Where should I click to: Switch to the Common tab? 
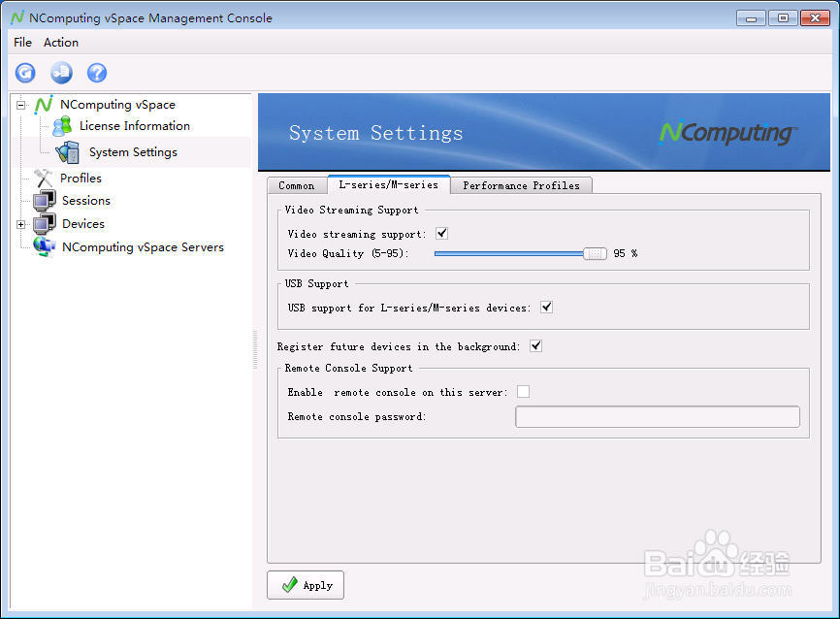click(x=297, y=185)
